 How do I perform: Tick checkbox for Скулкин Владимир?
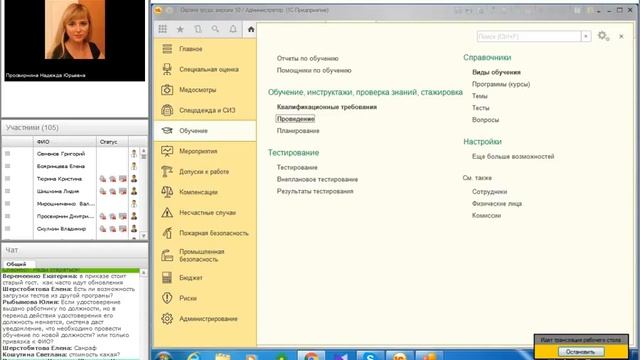tap(7, 229)
